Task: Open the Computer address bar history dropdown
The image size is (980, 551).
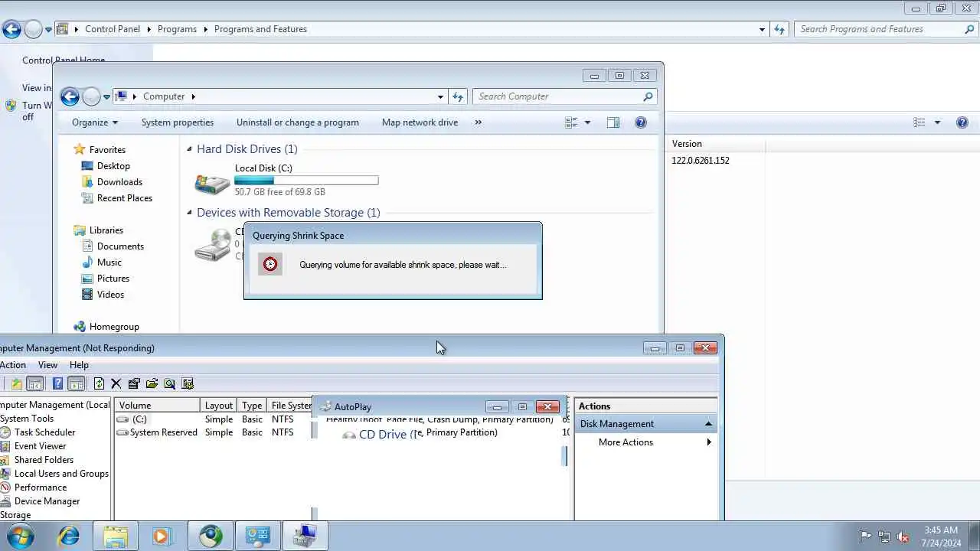Action: (x=440, y=96)
